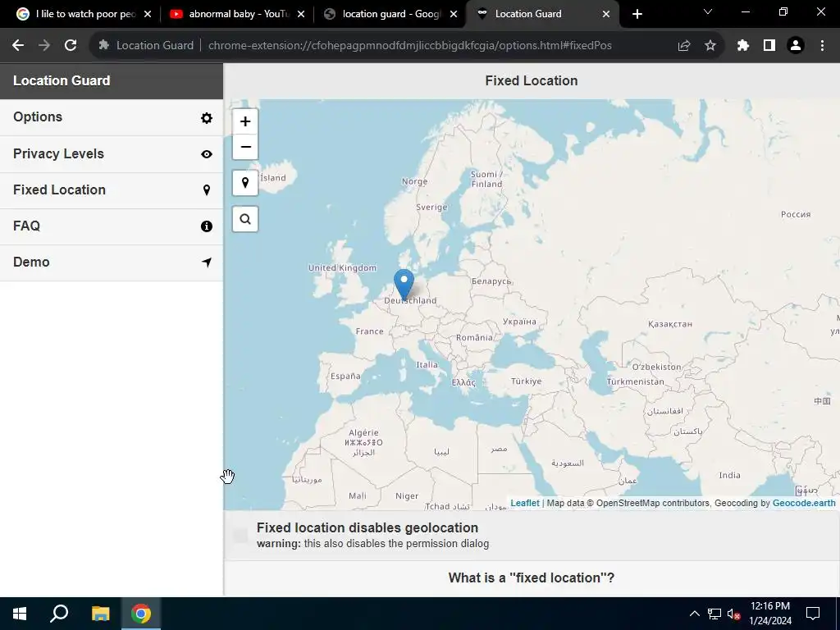The image size is (840, 630).
Task: Open the map search tool
Action: [245, 219]
